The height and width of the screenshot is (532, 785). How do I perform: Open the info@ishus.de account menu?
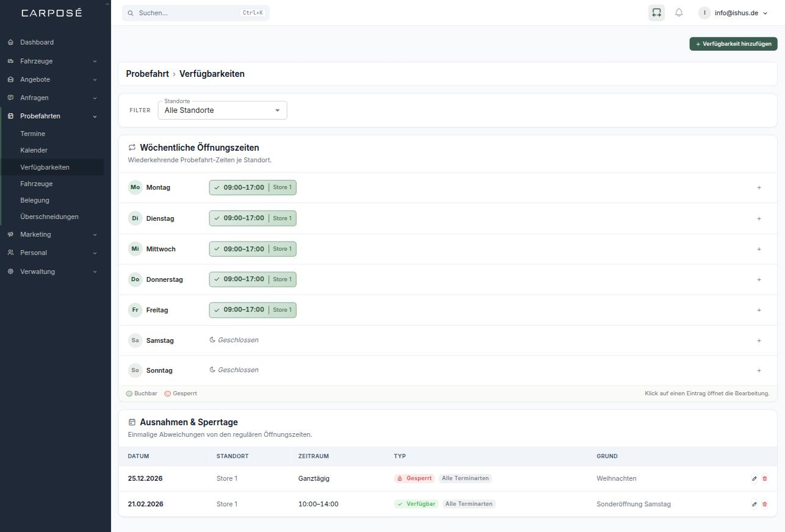click(x=734, y=13)
